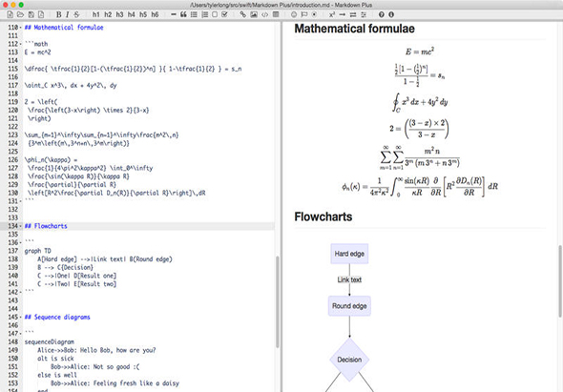Open a file with the folder icon
Image resolution: width=563 pixels, height=392 pixels.
20,14
